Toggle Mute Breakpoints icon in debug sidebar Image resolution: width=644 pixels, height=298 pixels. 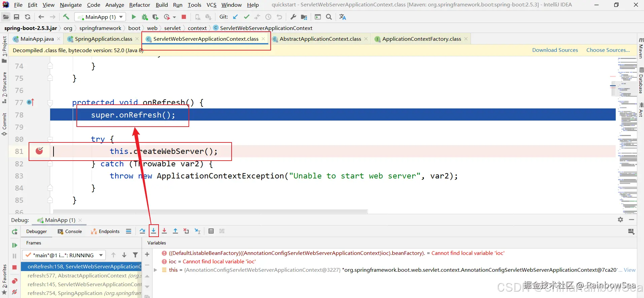tap(14, 292)
